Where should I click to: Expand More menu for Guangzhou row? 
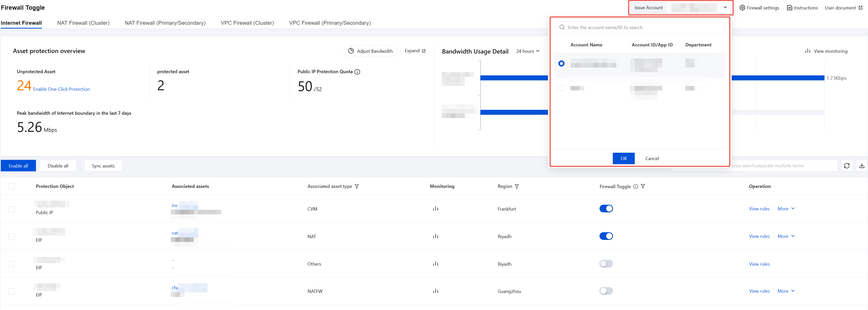click(786, 291)
